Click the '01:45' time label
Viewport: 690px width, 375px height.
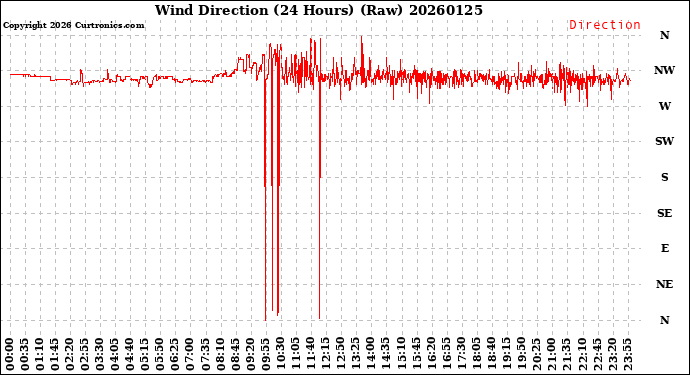point(55,354)
